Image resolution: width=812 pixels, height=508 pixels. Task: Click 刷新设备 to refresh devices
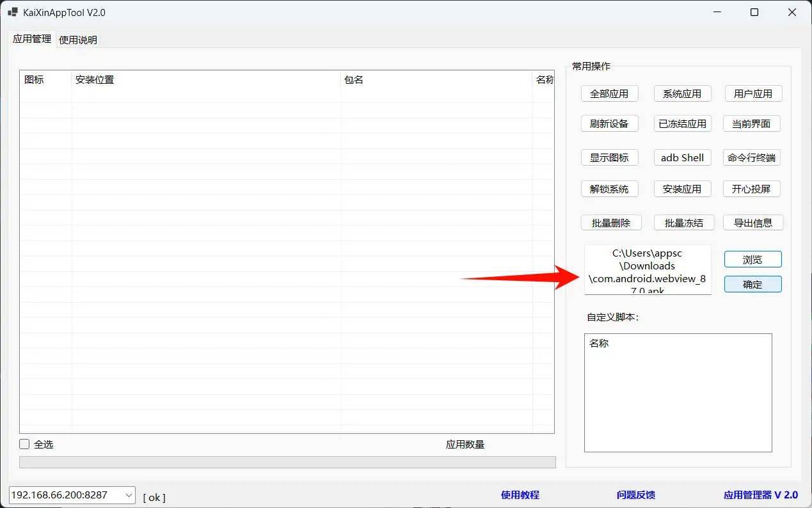(x=609, y=123)
